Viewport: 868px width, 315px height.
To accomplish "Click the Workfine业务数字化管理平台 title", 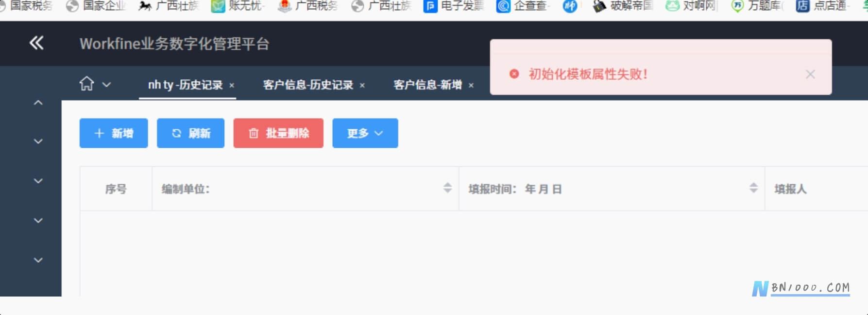I will [x=174, y=44].
